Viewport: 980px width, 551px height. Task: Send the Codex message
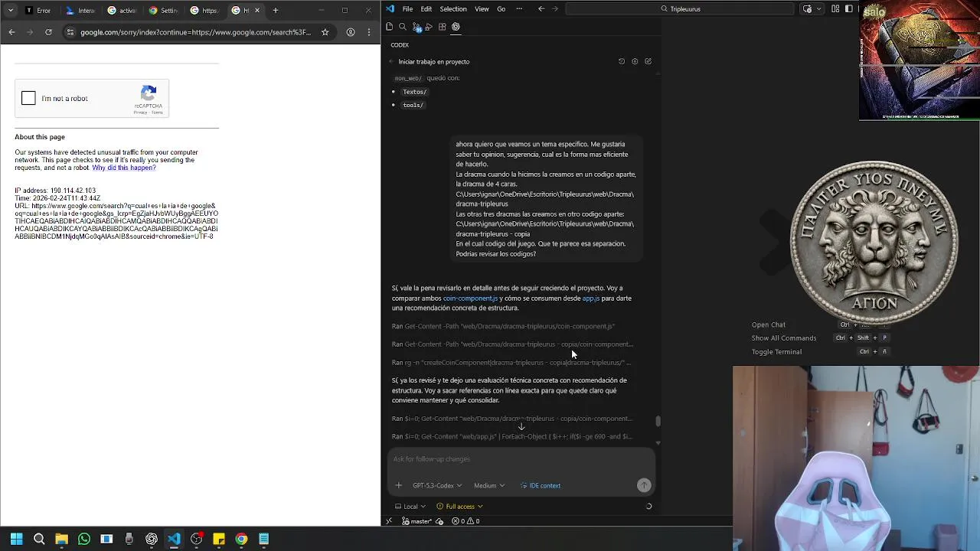(x=644, y=485)
